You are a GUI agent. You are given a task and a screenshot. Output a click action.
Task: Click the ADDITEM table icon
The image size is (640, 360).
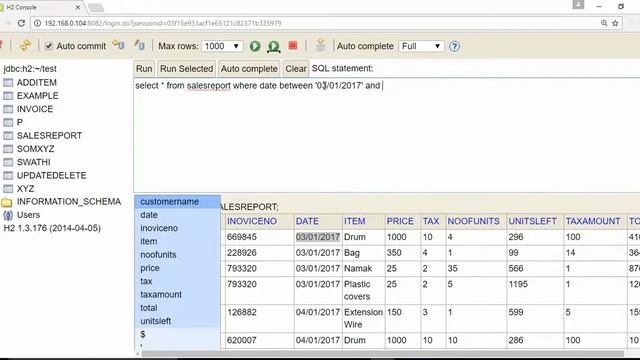click(8, 82)
